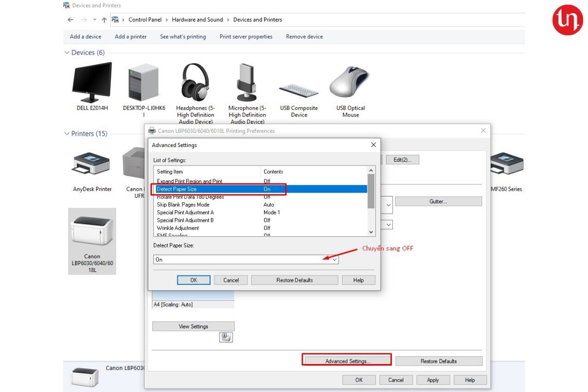Click Devices and Printers breadcrumb
The width and height of the screenshot is (588, 392).
[x=258, y=20]
